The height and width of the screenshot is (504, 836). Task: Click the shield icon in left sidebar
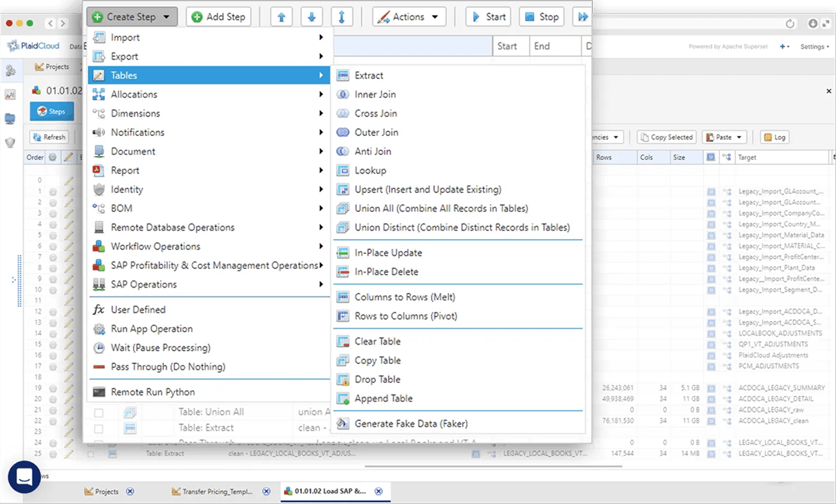pyautogui.click(x=10, y=143)
